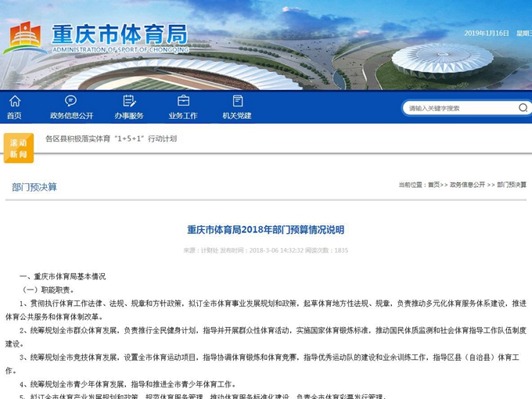This screenshot has height=399, width=532.
Task: Click the Chongqing sports bureau logo emblem
Action: coord(25,38)
